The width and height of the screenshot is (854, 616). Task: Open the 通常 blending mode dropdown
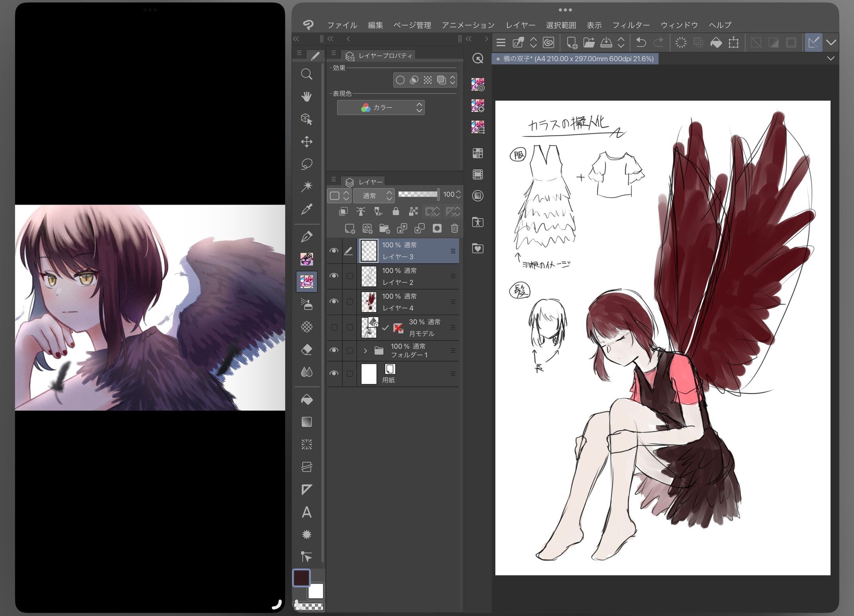point(374,195)
